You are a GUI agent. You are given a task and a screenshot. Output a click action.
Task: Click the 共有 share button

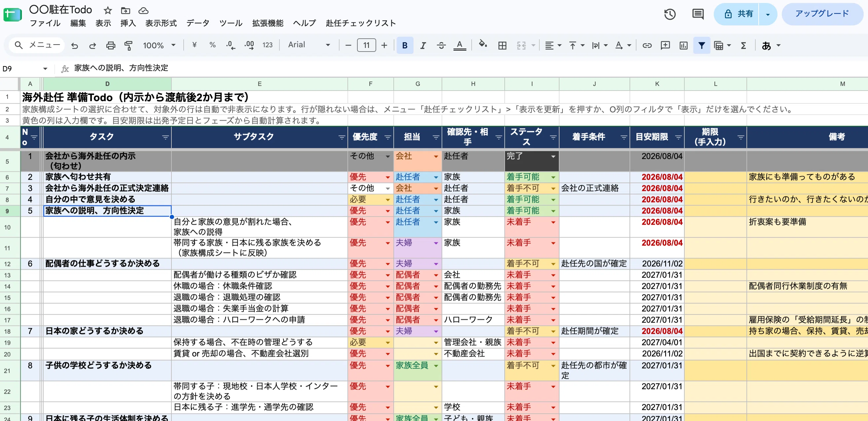(x=737, y=14)
